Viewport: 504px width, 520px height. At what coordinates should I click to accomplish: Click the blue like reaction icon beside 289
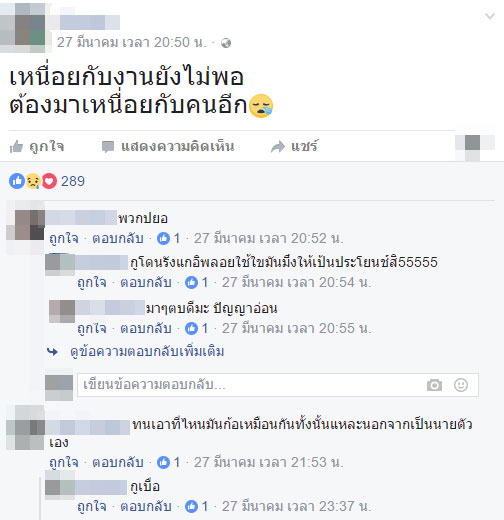(17, 181)
